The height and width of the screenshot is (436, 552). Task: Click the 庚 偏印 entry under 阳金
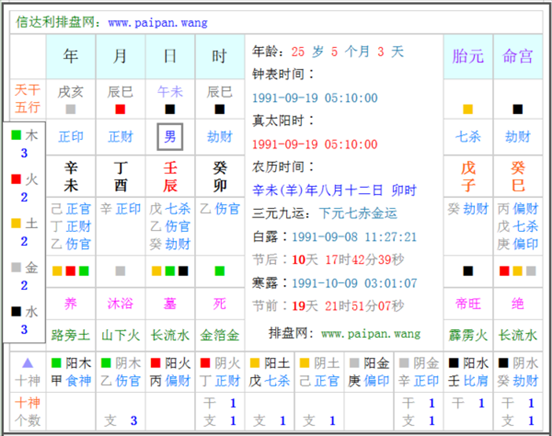[x=369, y=381]
